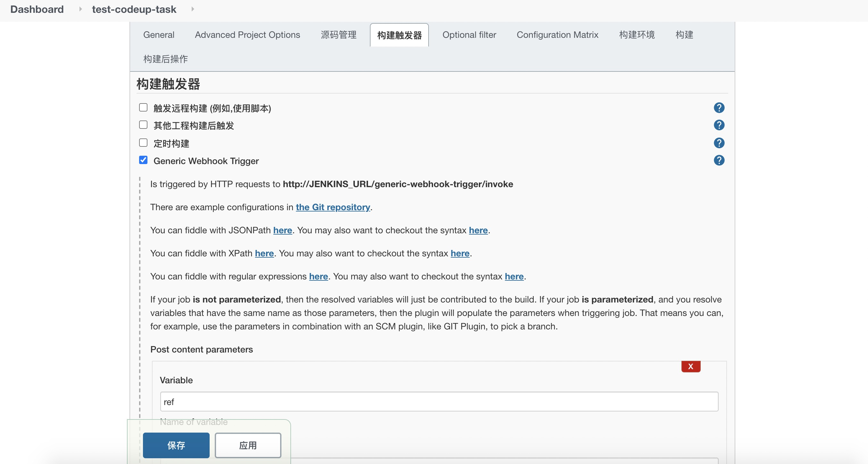
Task: Open help icon for 定时构建
Action: (719, 143)
